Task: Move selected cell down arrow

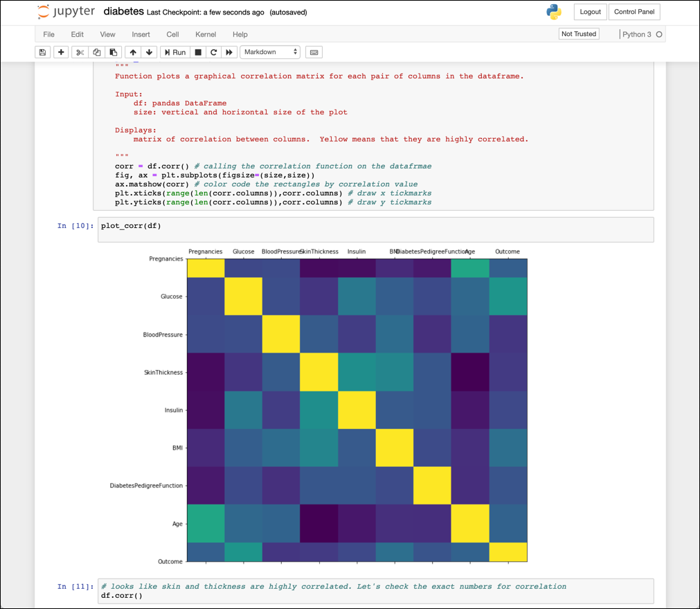Action: pyautogui.click(x=149, y=53)
